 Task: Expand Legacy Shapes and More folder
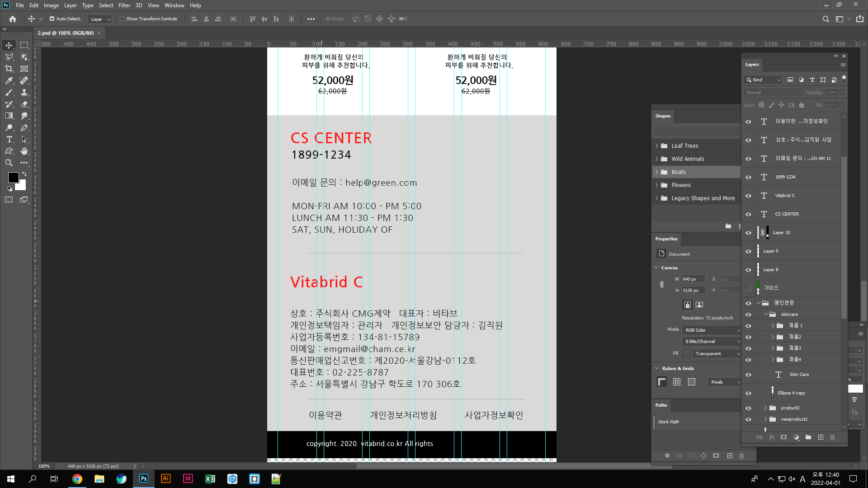tap(656, 198)
